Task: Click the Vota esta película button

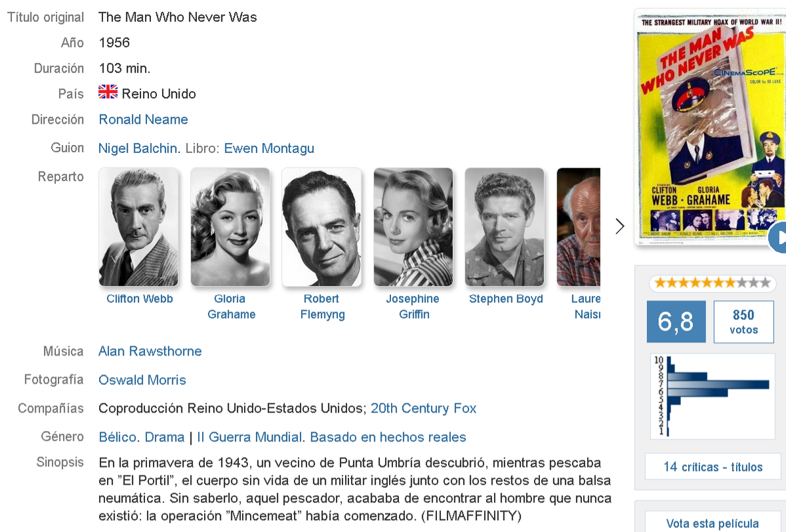Action: point(713,523)
